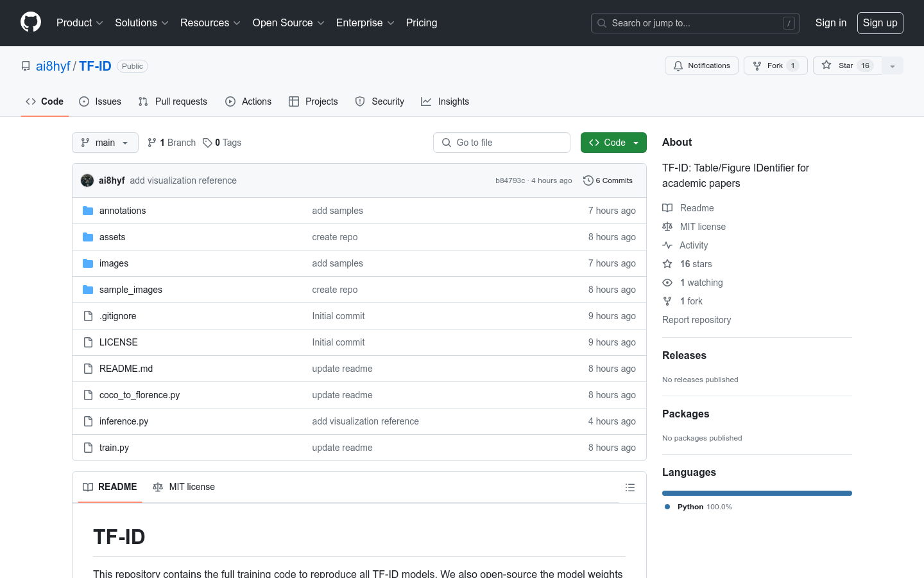The image size is (924, 578).
Task: Click the images folder icon
Action: click(88, 263)
